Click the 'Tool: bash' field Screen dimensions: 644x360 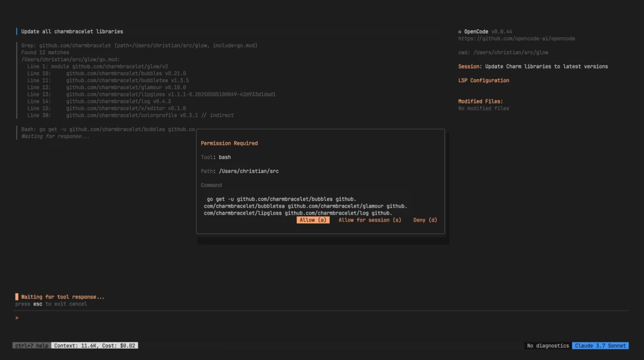coord(216,157)
